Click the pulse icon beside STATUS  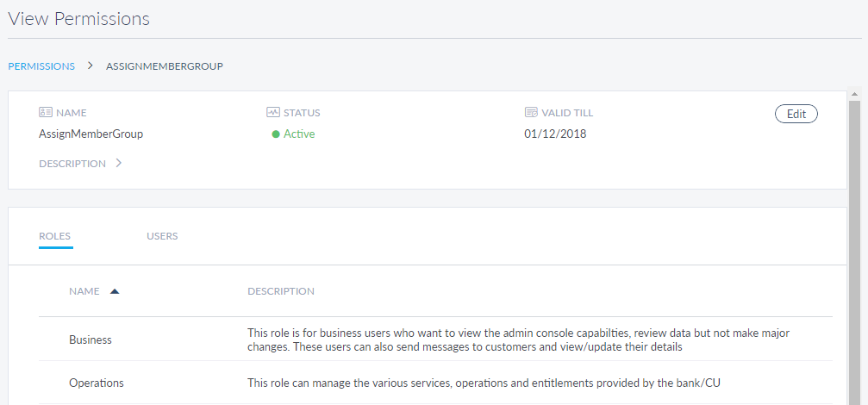(273, 113)
